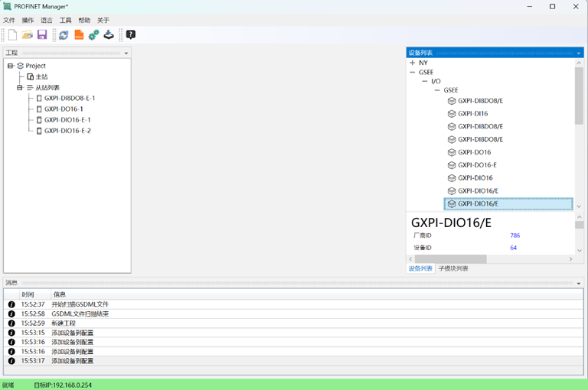Click the 设备ID value 64
This screenshot has width=588, height=390.
coord(514,248)
